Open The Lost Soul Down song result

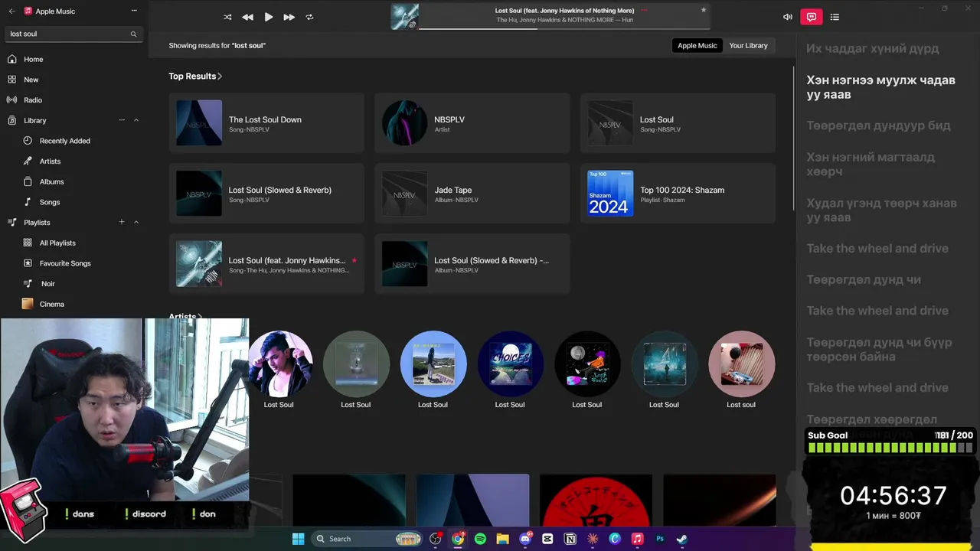[x=266, y=122]
